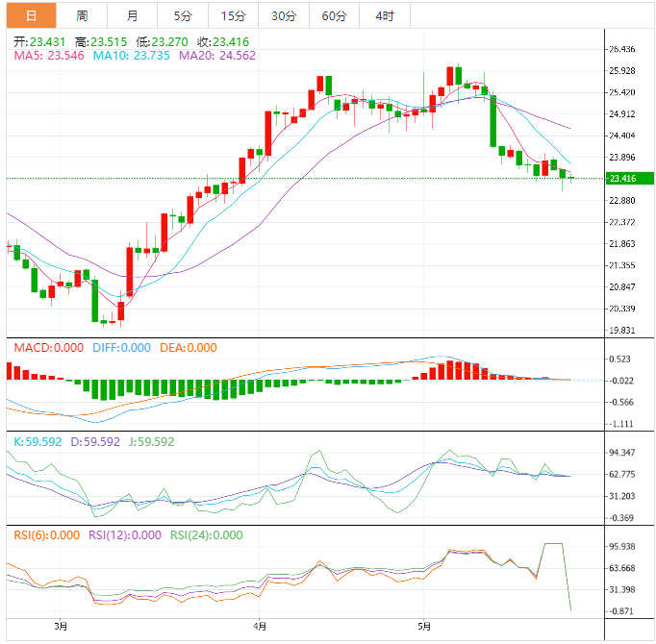Click the K:59.592 indicator value
Image resolution: width=656 pixels, height=644 pixels.
[x=38, y=441]
